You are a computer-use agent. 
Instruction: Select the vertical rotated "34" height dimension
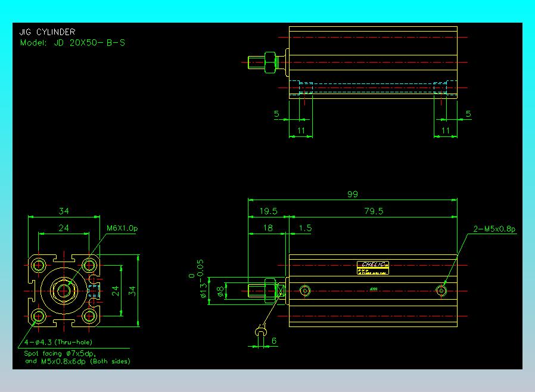pos(132,291)
